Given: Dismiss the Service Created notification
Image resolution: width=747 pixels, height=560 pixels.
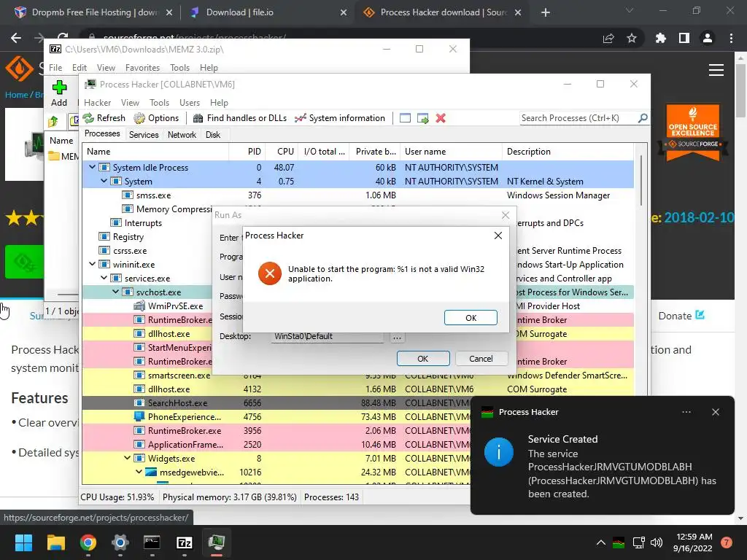Looking at the screenshot, I should pyautogui.click(x=716, y=412).
